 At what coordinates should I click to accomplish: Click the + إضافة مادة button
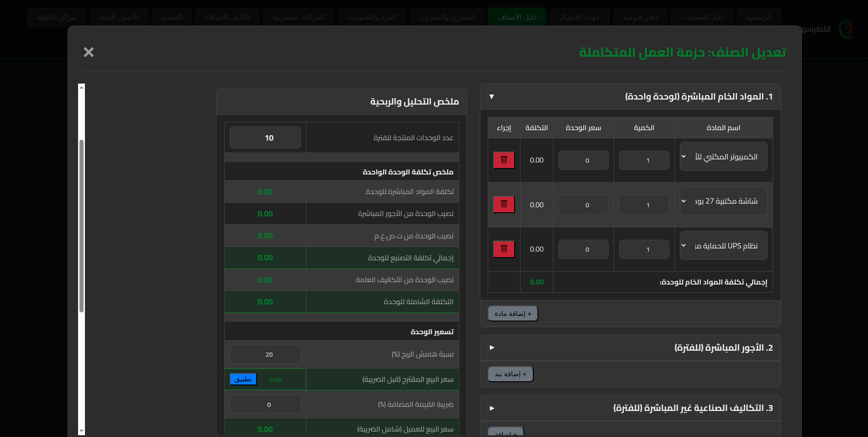pos(513,314)
